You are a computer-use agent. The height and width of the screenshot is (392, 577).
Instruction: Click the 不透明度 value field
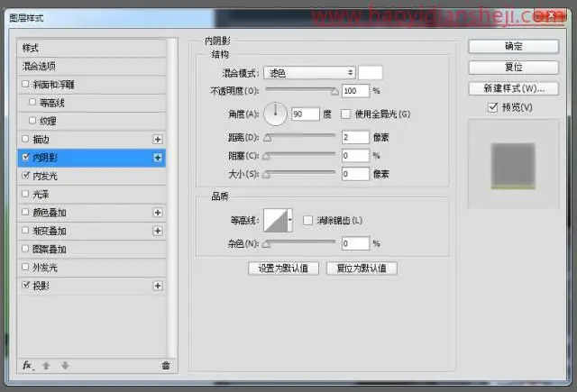[x=355, y=91]
